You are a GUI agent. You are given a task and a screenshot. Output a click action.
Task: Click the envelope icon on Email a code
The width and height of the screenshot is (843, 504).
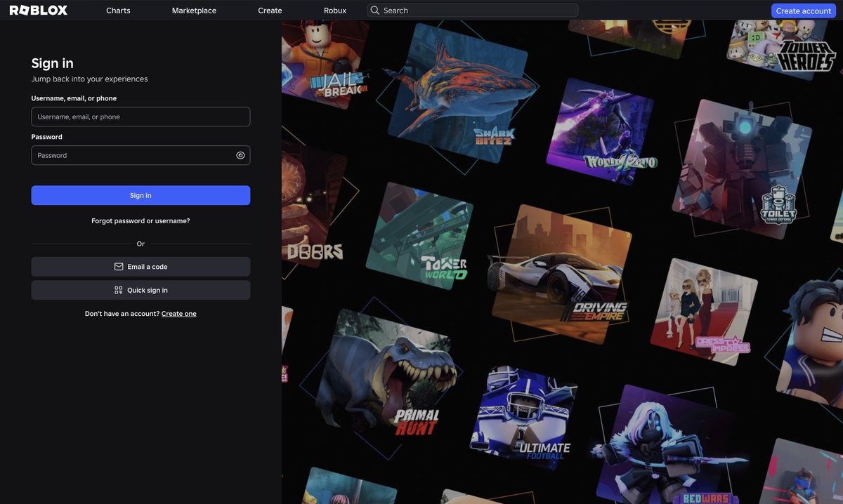(x=119, y=266)
